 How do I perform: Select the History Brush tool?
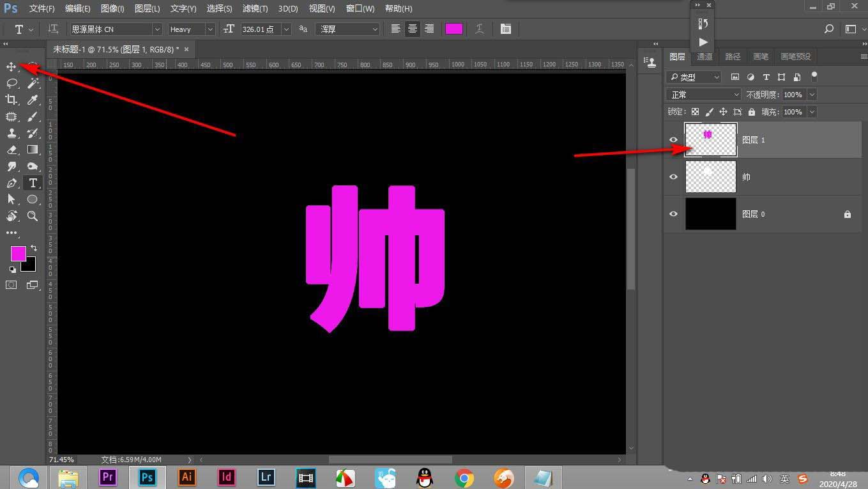click(33, 133)
